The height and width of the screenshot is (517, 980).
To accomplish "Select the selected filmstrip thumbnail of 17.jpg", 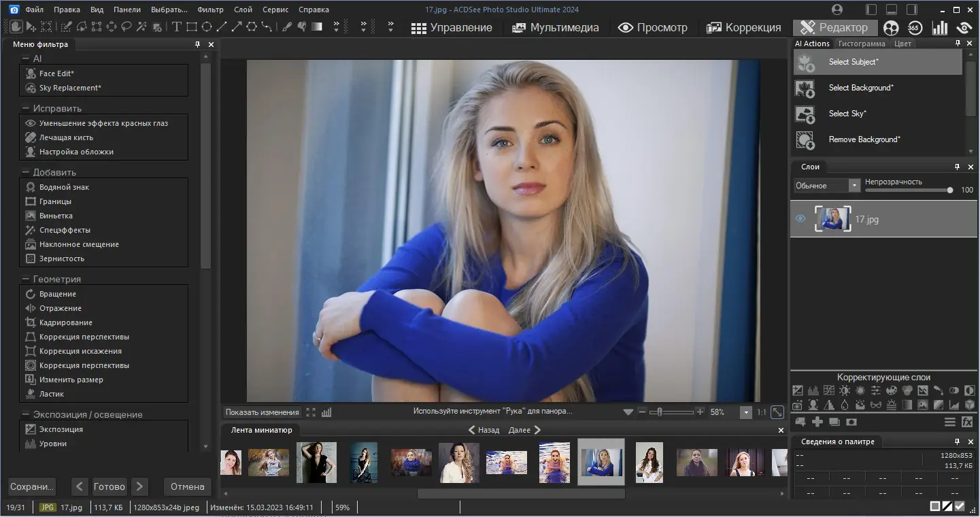I will (x=601, y=461).
